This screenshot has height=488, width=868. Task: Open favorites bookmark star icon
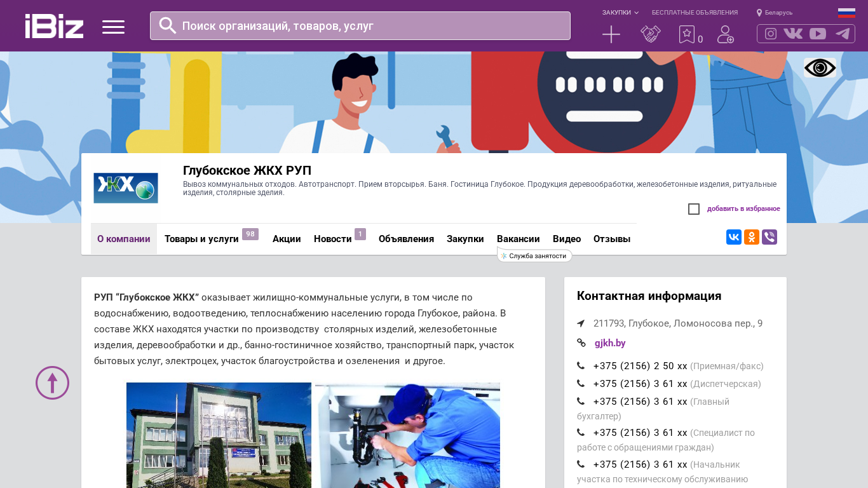pos(687,34)
